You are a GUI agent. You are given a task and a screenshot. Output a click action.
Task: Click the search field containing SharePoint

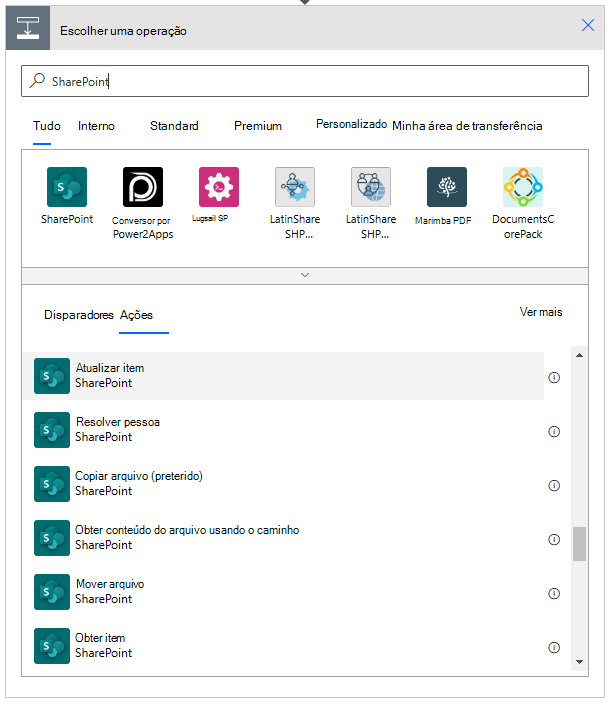tap(305, 81)
